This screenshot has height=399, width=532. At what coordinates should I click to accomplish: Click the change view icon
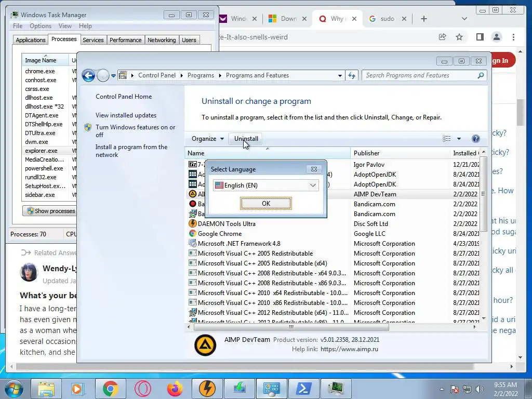447,138
